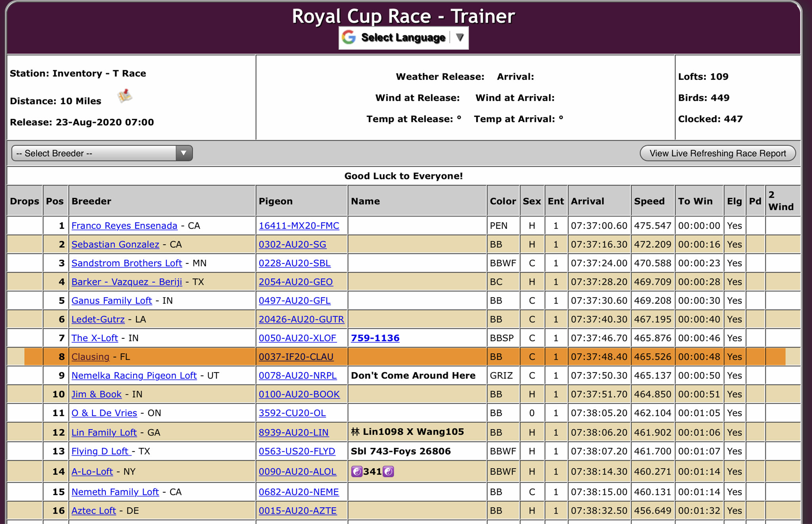Open pigeon 2054-AU20-GEO link
The height and width of the screenshot is (524, 812).
296,282
